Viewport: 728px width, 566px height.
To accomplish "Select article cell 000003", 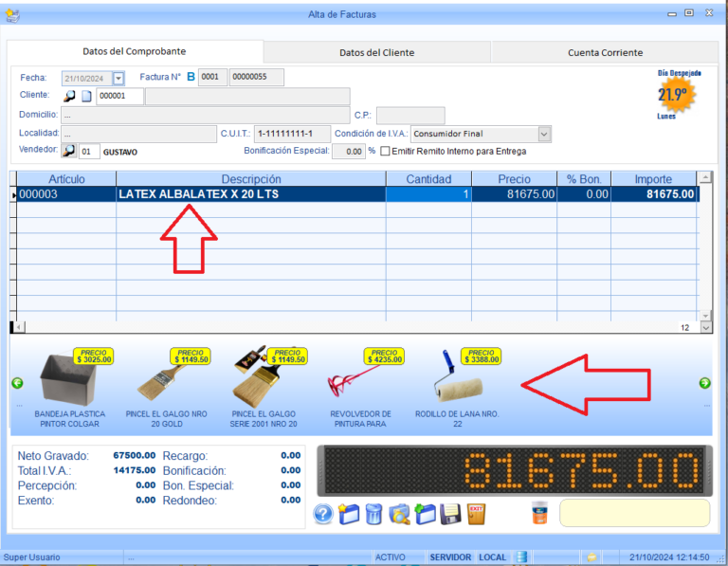I will pyautogui.click(x=66, y=194).
